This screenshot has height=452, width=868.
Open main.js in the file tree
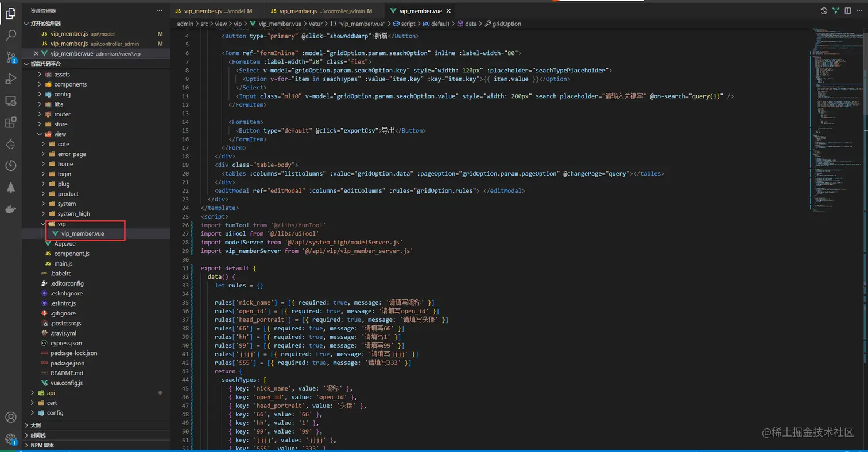coord(95,263)
